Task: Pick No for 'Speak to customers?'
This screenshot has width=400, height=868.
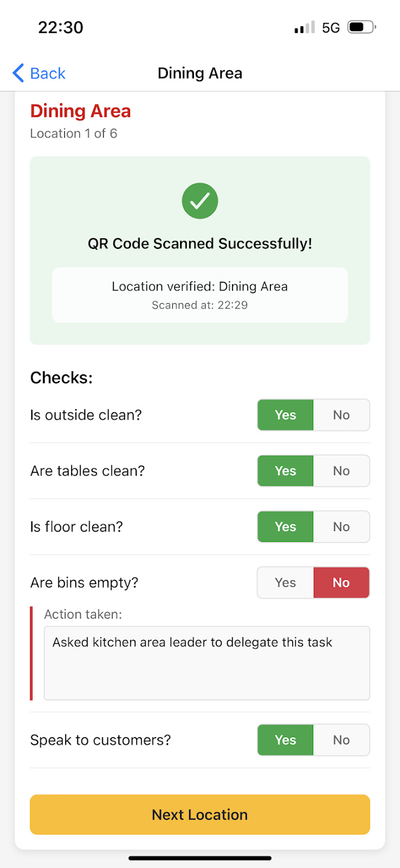Action: [x=341, y=740]
